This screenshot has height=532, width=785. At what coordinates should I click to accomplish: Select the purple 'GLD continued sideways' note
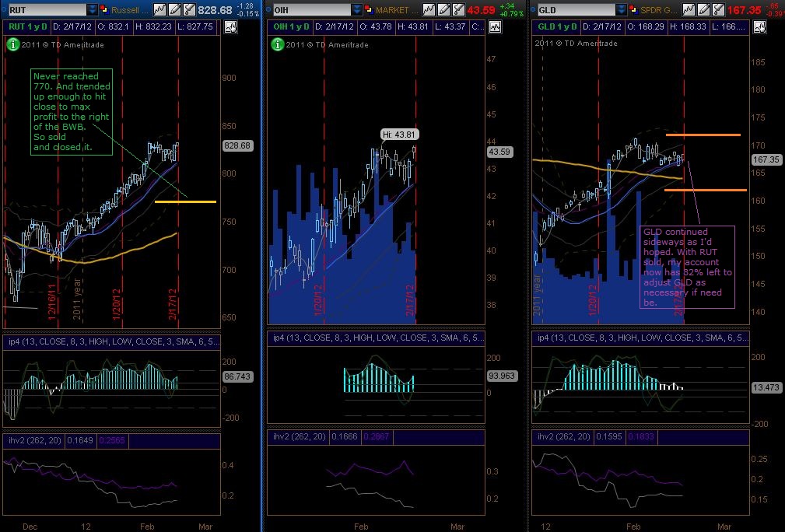pos(688,267)
